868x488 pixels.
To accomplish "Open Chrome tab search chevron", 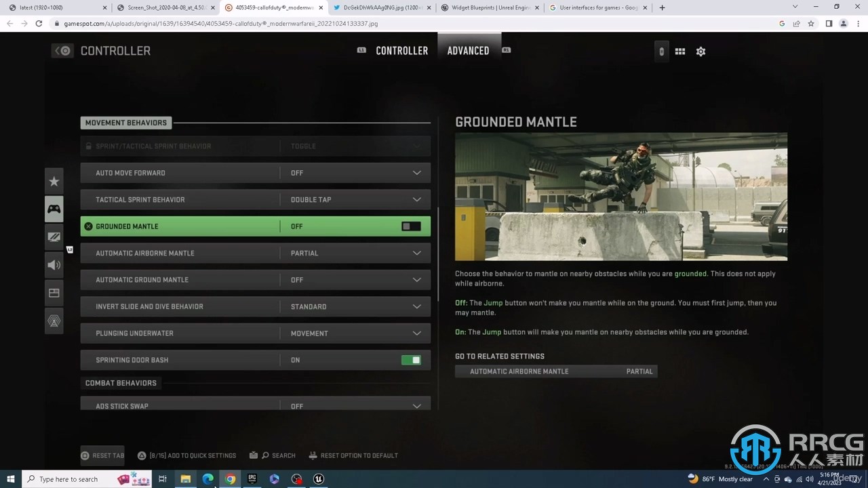I will (x=795, y=7).
